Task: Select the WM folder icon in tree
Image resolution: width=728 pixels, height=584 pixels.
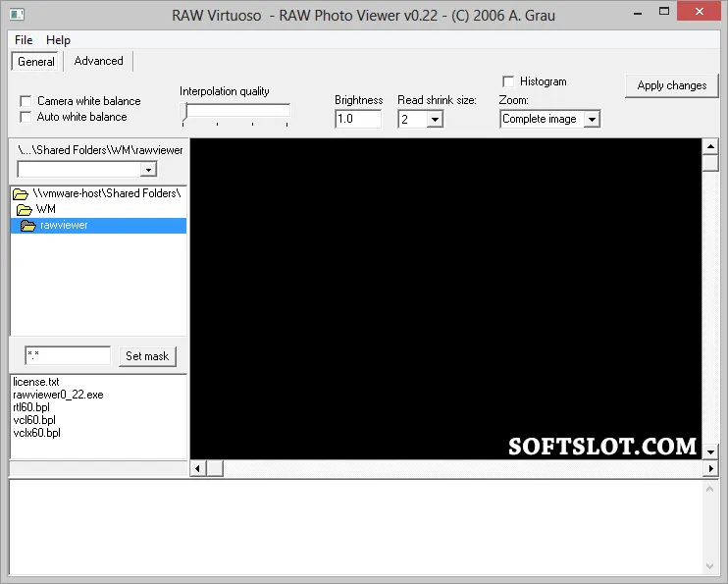Action: [25, 209]
